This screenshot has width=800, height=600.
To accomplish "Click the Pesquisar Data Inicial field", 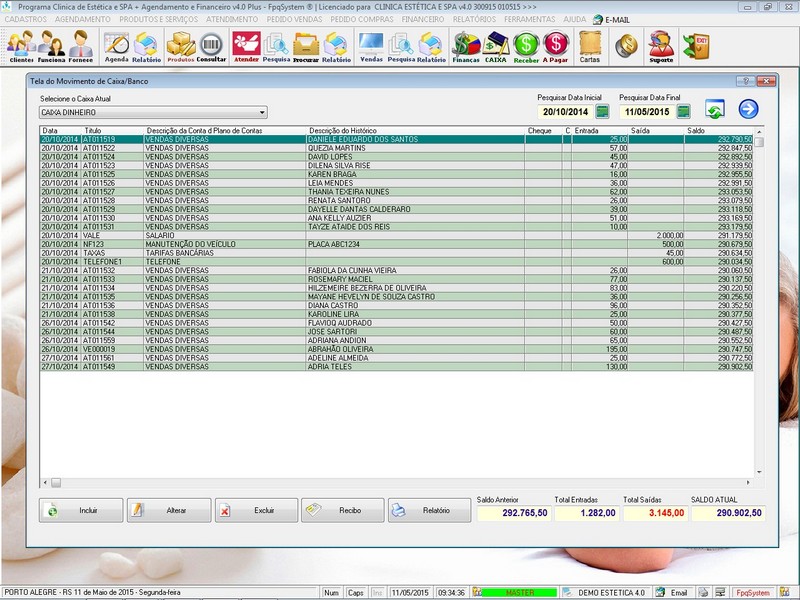I will (566, 112).
